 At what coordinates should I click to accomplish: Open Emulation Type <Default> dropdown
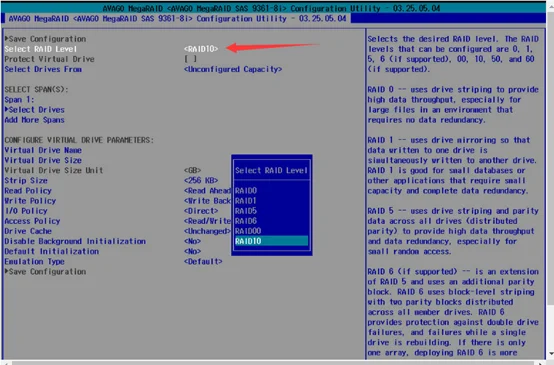[203, 262]
